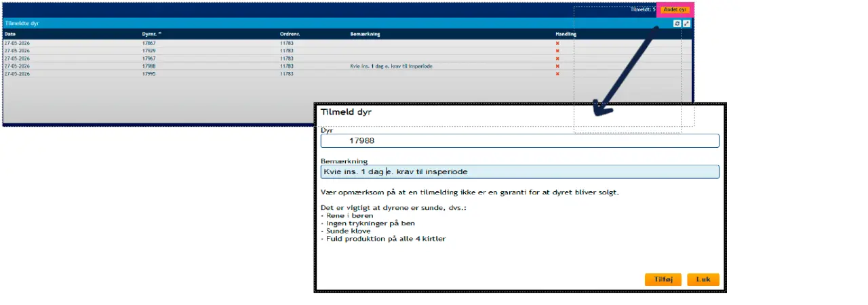Click date 27-05-2026 in row of animal 17867
Image resolution: width=868 pixels, height=305 pixels.
click(x=17, y=43)
